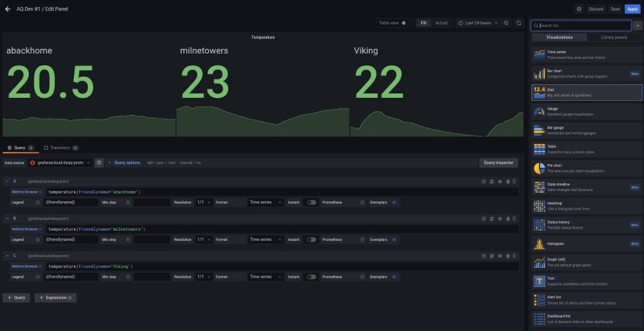This screenshot has height=331, width=644.
Task: Collapse query A row
Action: [7, 181]
